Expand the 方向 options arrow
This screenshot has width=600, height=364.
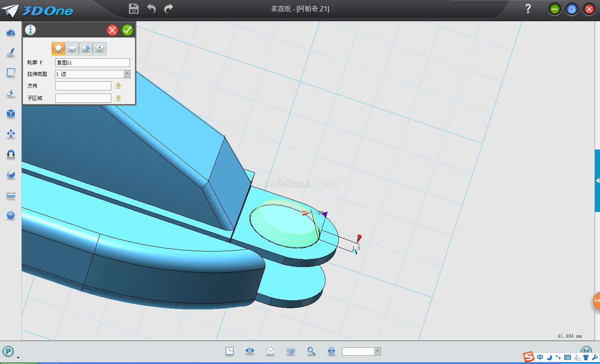pos(118,86)
